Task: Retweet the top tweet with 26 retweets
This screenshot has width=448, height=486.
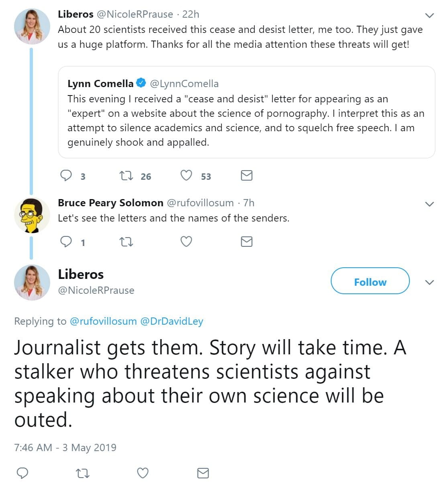Action: 126,176
